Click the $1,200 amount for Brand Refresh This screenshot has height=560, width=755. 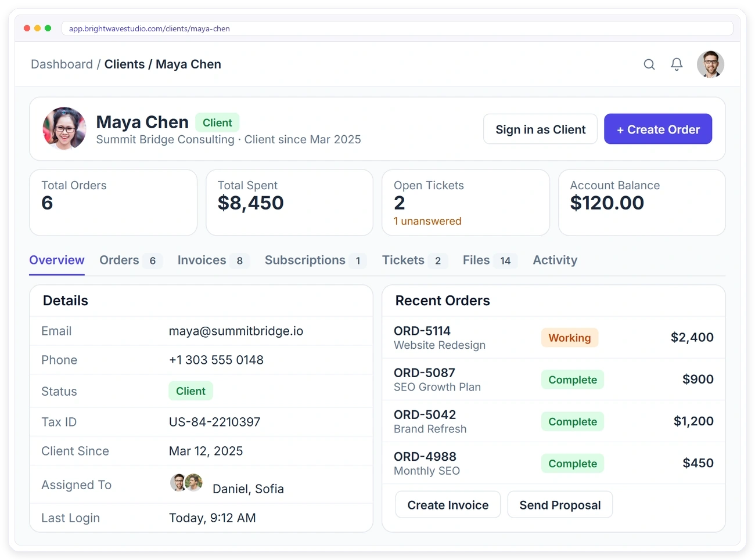(693, 421)
